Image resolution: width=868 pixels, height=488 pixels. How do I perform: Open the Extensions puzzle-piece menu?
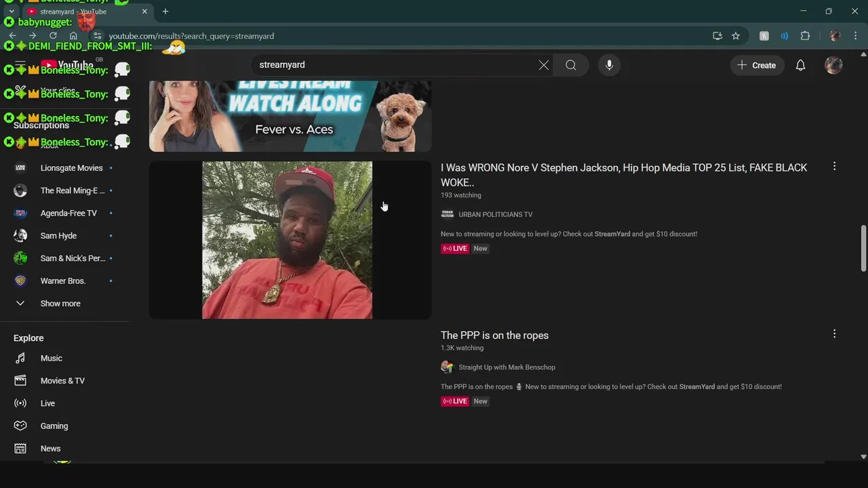point(806,36)
